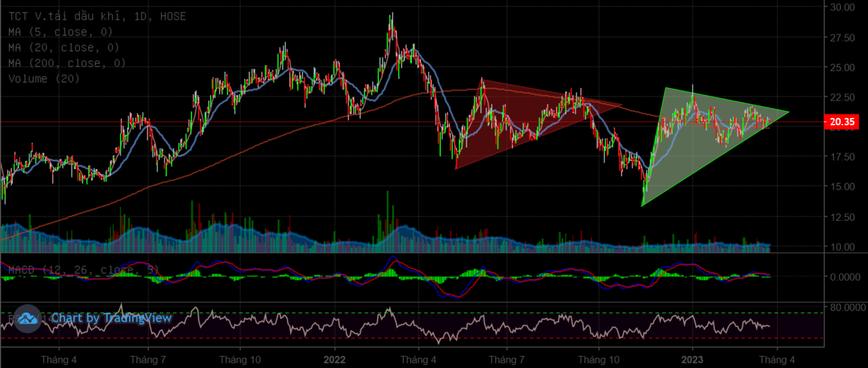Click the 0.0000 MACD scale label

[x=845, y=277]
